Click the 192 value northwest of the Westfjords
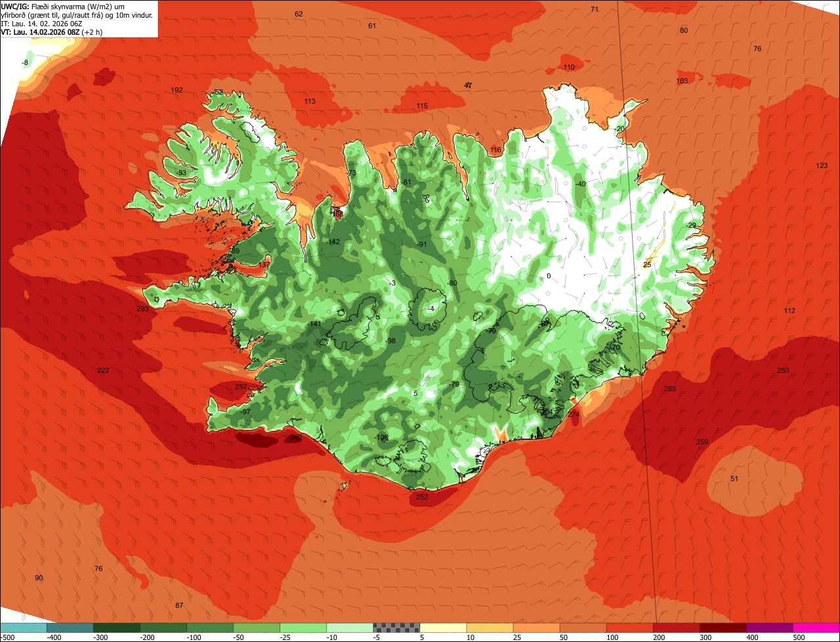 pos(177,90)
